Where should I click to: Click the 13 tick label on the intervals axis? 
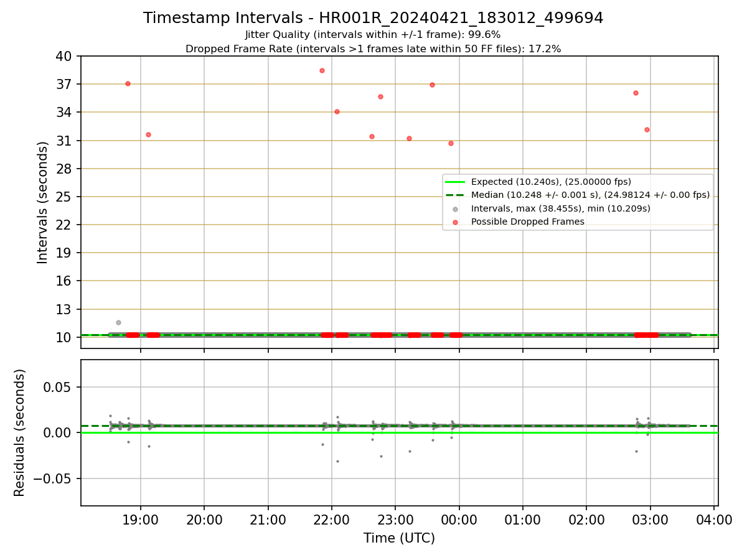pyautogui.click(x=65, y=309)
